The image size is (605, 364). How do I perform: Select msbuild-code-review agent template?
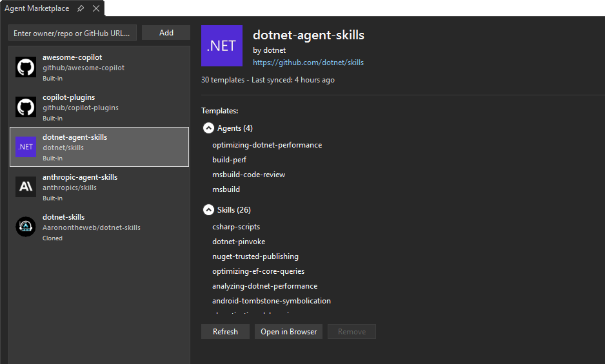[248, 175]
